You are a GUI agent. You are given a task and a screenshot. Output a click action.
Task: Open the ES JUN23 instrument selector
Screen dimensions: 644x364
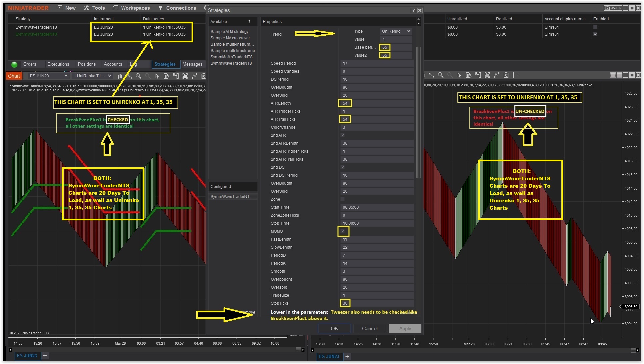tap(48, 76)
